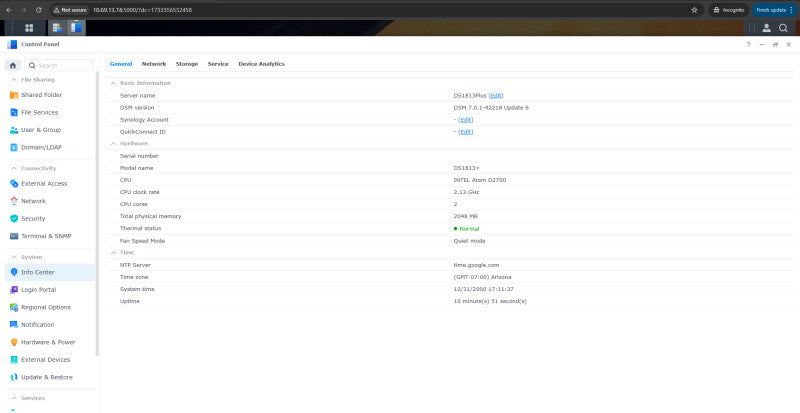
Task: Click the DSM user account icon
Action: tap(766, 28)
